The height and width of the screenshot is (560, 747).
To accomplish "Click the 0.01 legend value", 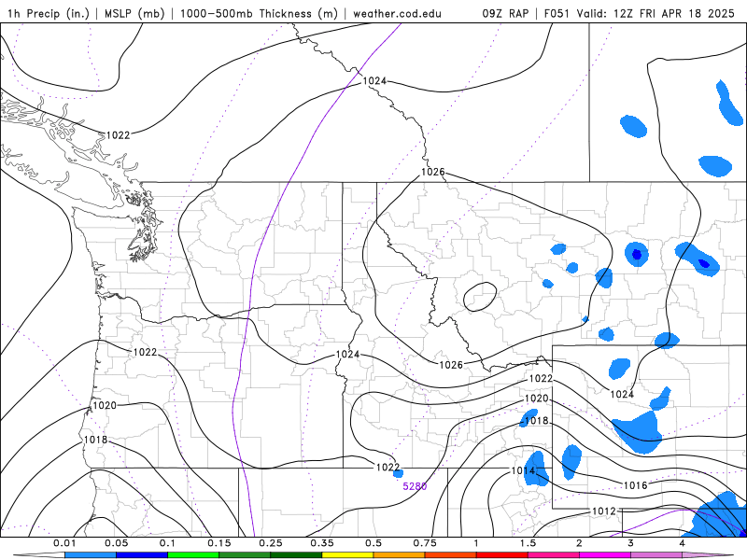I will tap(64, 543).
